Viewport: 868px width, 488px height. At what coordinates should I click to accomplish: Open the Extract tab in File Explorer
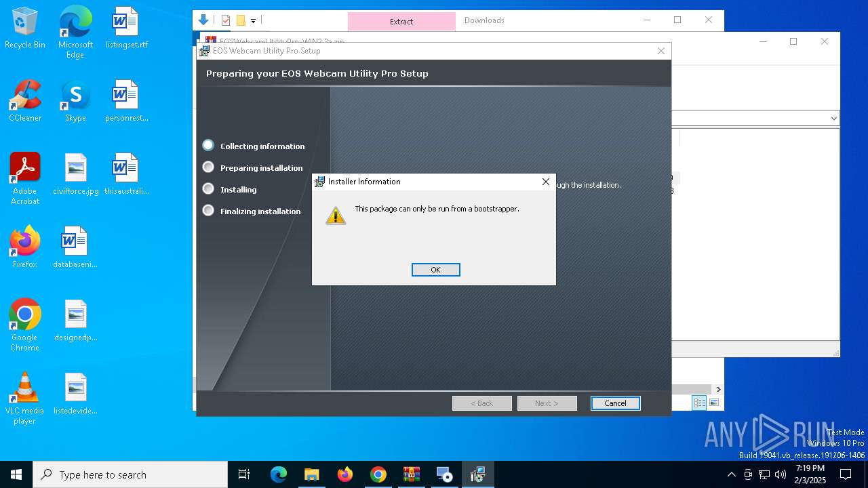[x=401, y=21]
